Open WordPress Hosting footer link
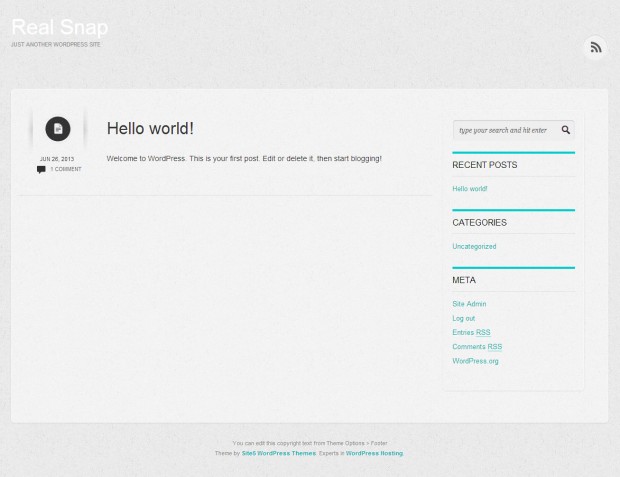The width and height of the screenshot is (620, 477). pos(374,453)
